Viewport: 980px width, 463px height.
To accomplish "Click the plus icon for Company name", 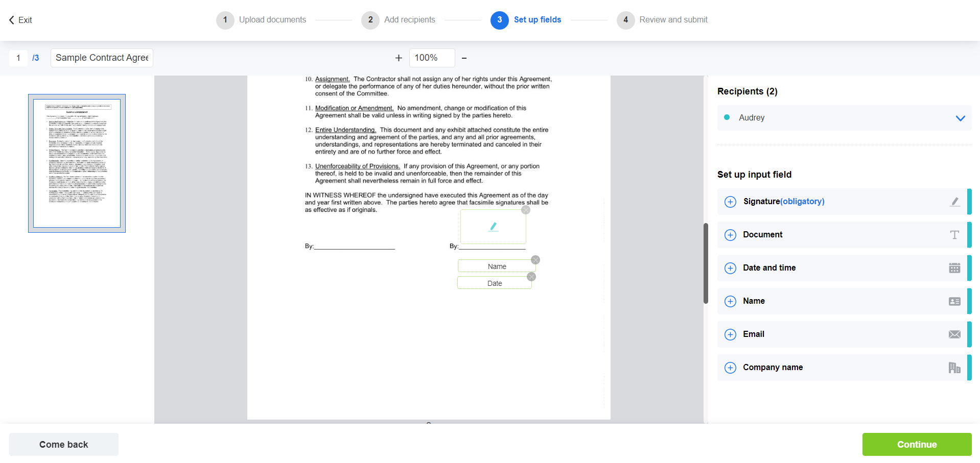I will coord(730,368).
